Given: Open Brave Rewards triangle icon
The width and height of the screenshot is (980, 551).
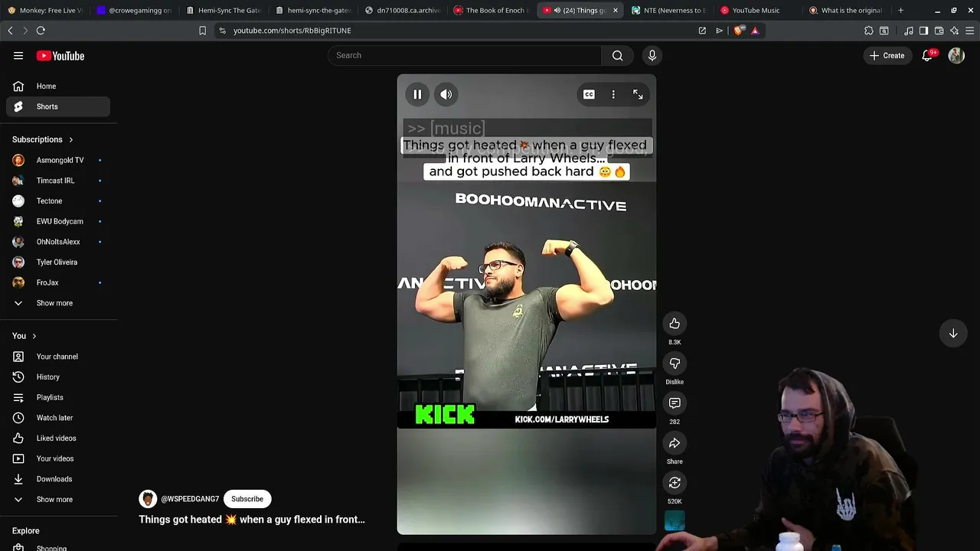Looking at the screenshot, I should 755,31.
